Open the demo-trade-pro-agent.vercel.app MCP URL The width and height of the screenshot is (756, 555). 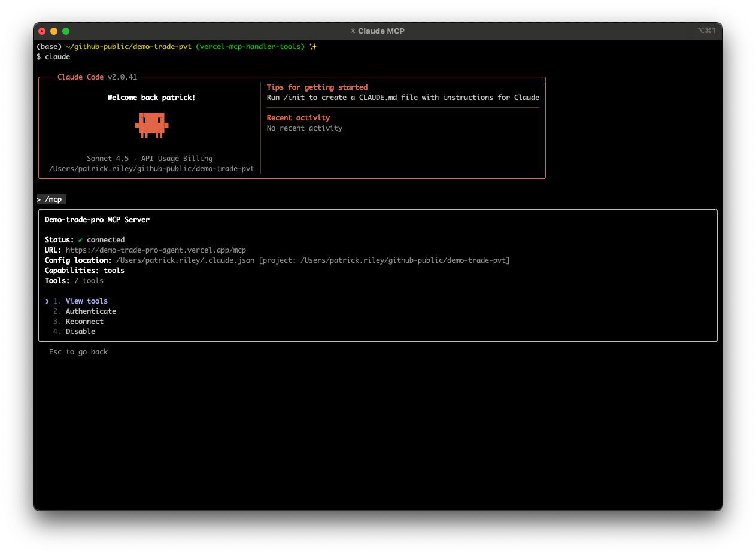(x=156, y=250)
